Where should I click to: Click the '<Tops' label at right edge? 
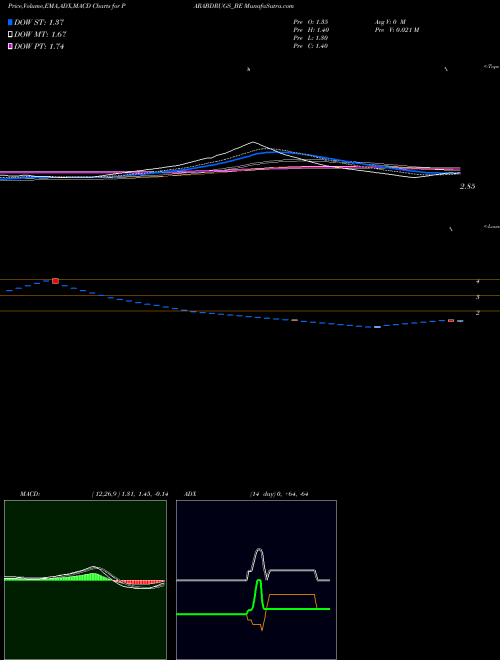point(492,67)
